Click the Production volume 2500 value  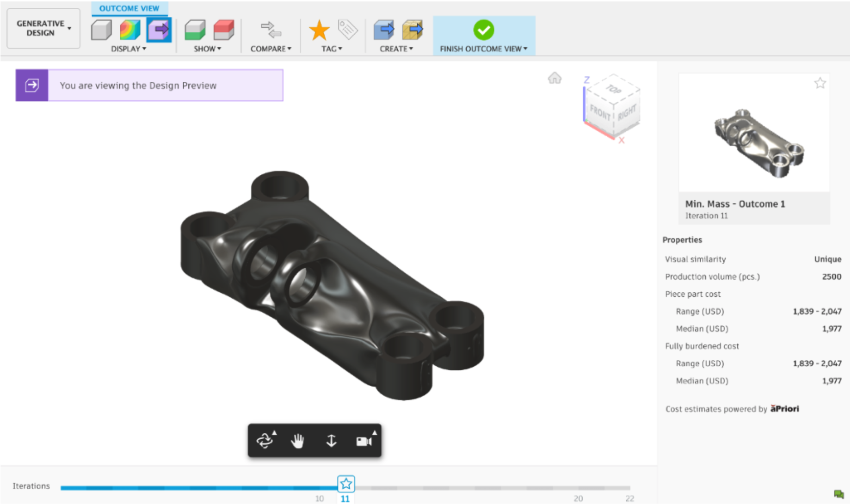click(x=832, y=277)
